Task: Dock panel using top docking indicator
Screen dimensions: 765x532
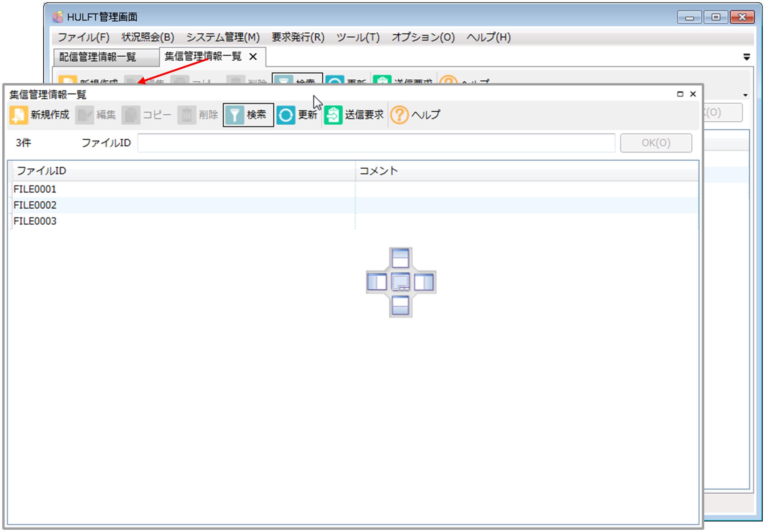Action: point(400,258)
